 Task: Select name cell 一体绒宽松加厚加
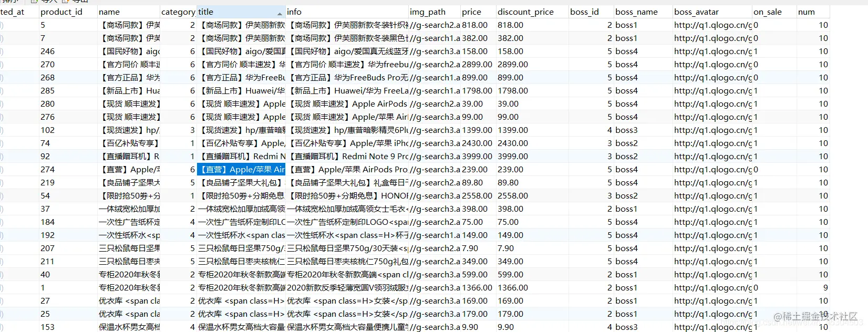point(128,209)
